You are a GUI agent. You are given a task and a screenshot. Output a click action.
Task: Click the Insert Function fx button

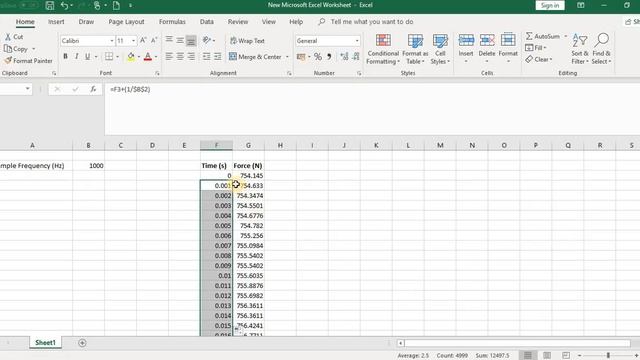coord(93,89)
